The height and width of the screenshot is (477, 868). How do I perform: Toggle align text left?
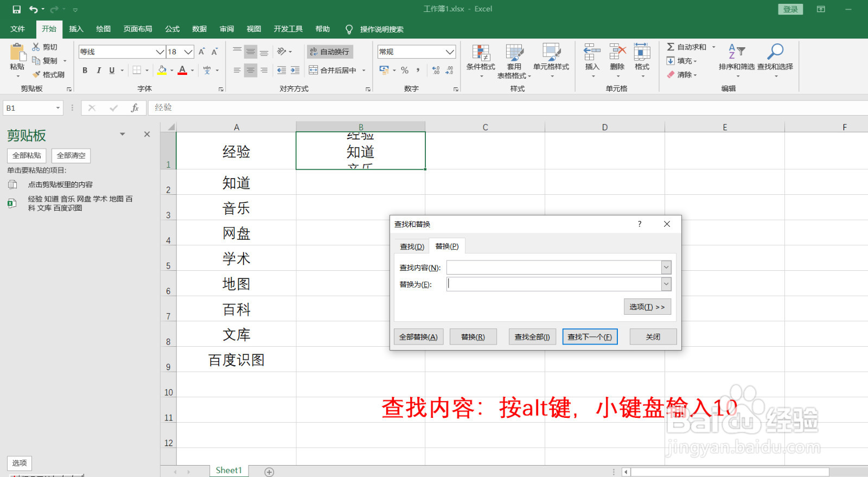[237, 71]
